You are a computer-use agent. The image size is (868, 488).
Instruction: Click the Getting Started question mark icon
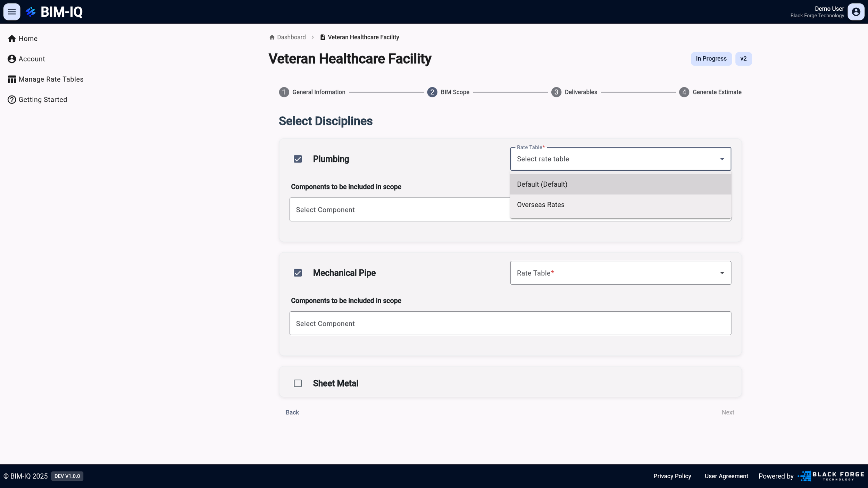12,100
